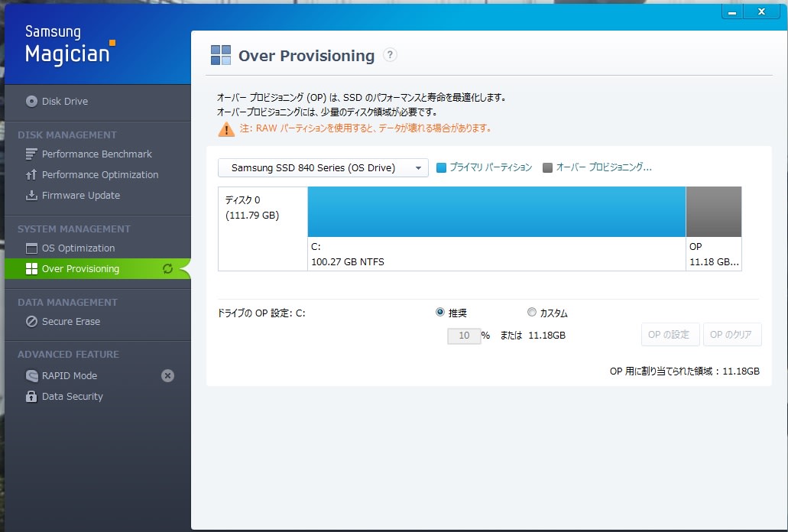Click the OP の設定 button
Viewport: 788px width, 532px height.
[x=670, y=335]
